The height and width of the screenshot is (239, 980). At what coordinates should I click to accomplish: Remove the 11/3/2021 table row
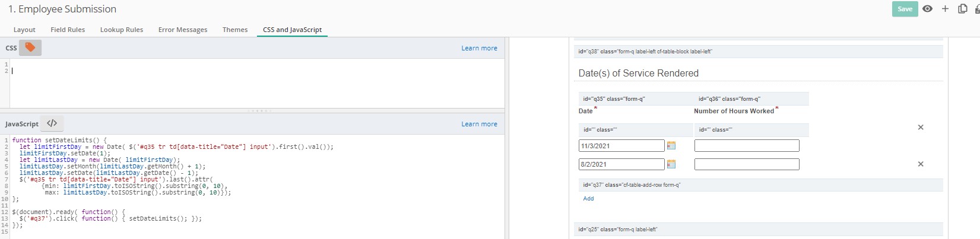(x=921, y=128)
